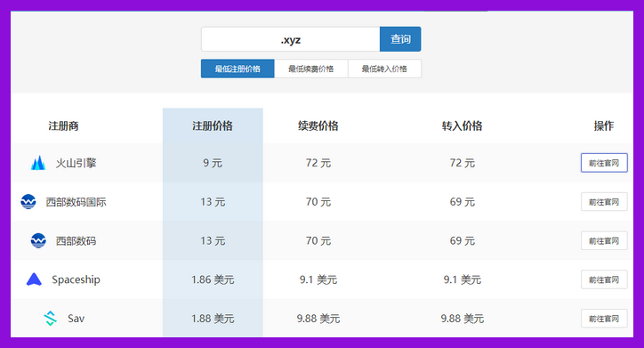
Task: Click the 续费价格 column header
Action: point(318,125)
